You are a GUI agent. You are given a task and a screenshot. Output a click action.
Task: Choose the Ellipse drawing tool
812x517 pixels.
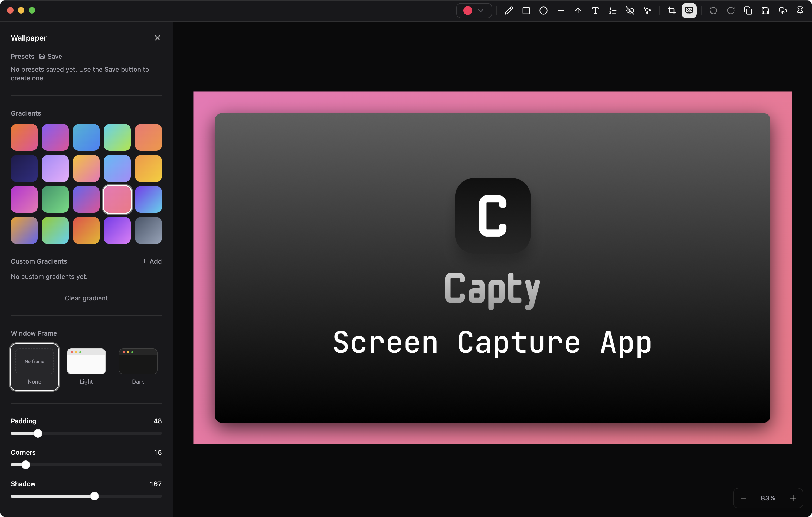[x=543, y=11]
